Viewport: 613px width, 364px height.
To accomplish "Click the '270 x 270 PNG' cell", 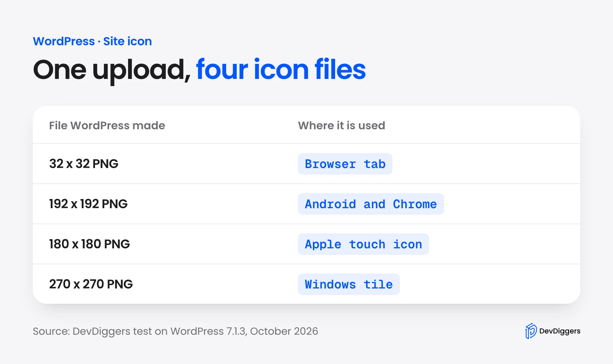I will tap(91, 284).
